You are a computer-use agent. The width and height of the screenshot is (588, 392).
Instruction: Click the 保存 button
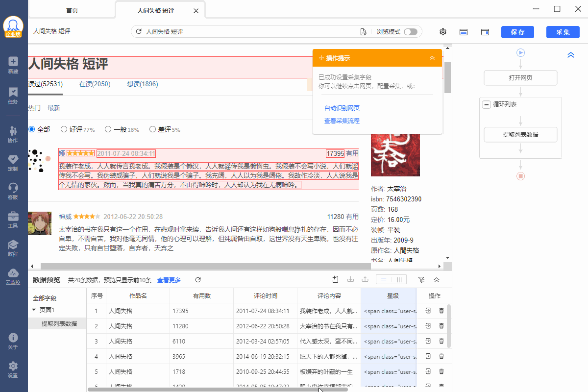coord(517,32)
